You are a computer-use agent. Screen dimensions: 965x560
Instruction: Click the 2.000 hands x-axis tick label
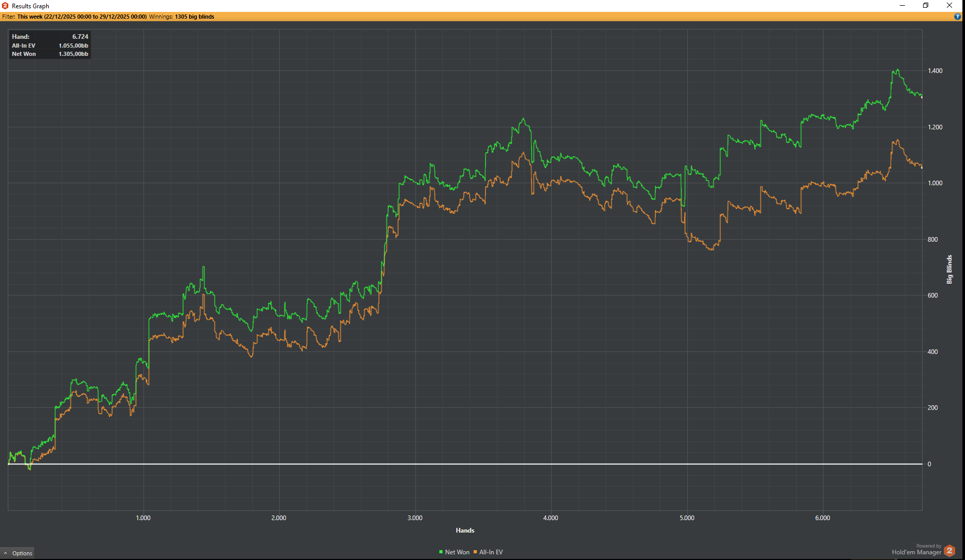coord(279,518)
